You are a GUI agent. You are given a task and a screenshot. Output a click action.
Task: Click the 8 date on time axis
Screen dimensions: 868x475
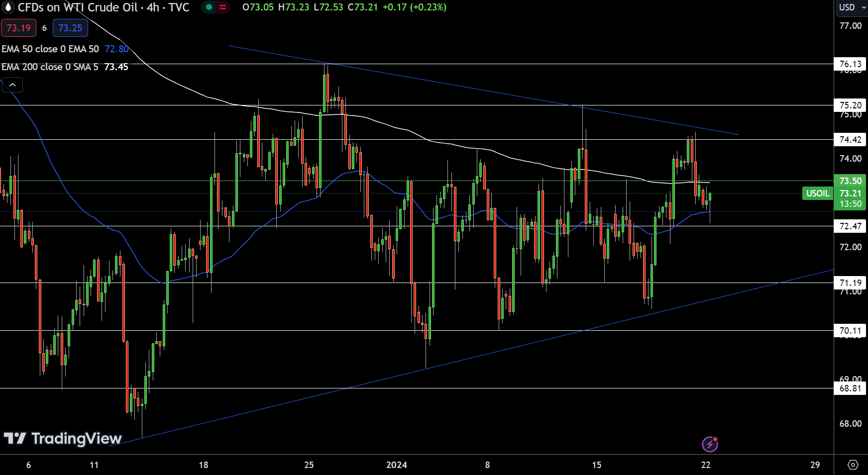coord(487,465)
